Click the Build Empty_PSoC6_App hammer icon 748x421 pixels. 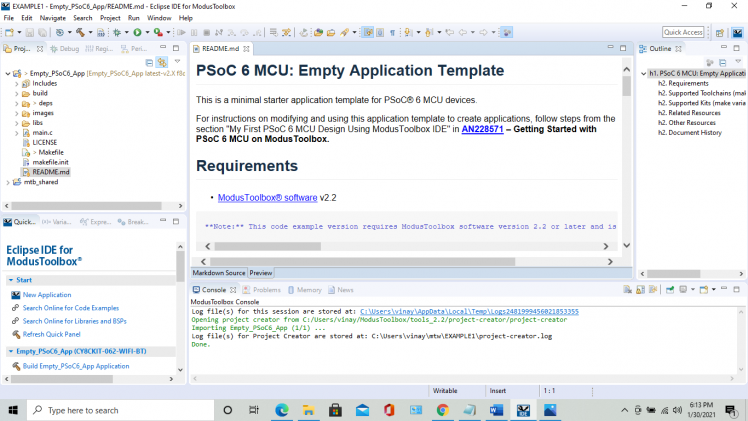pos(15,366)
